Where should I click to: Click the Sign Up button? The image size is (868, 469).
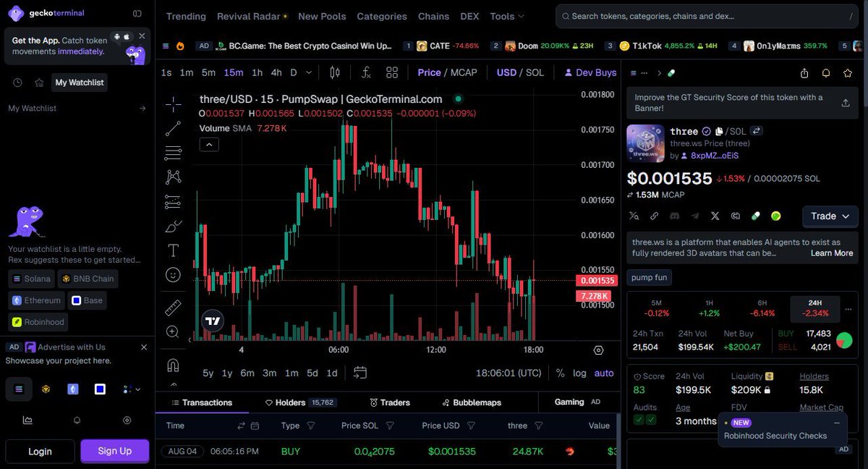[x=115, y=451]
